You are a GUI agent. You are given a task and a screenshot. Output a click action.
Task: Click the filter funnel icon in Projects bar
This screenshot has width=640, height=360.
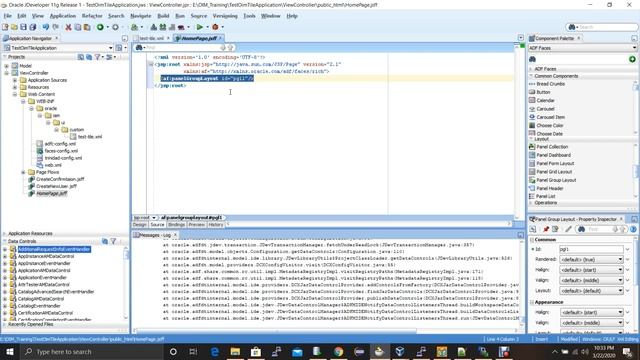[x=98, y=57]
